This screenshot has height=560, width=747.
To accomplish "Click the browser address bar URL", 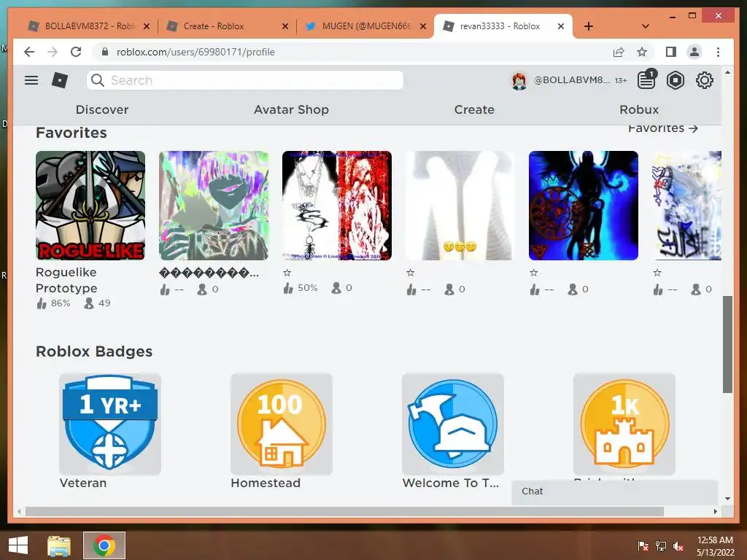I will pyautogui.click(x=196, y=52).
